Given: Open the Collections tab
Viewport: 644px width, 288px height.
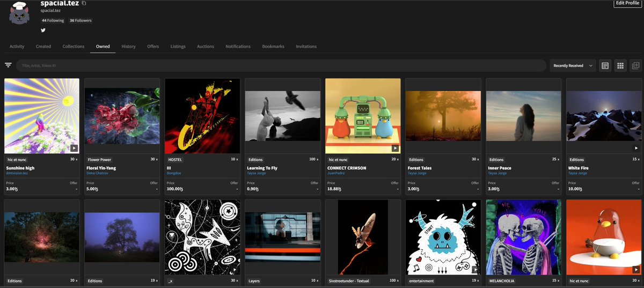Looking at the screenshot, I should click(x=74, y=47).
